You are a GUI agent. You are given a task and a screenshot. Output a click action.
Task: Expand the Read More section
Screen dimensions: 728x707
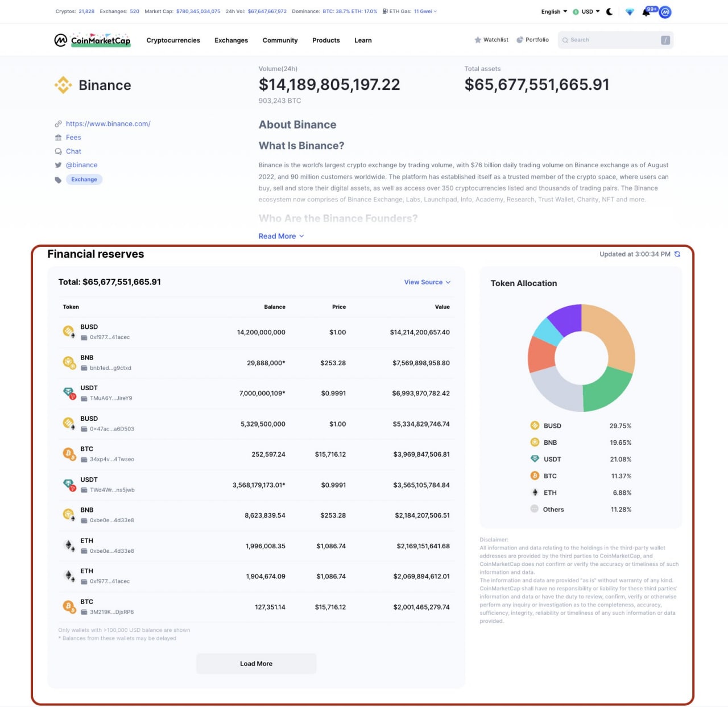coord(281,236)
